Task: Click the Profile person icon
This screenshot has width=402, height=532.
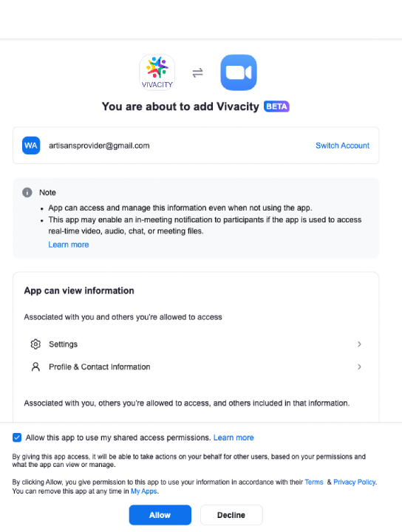Action: pos(35,366)
